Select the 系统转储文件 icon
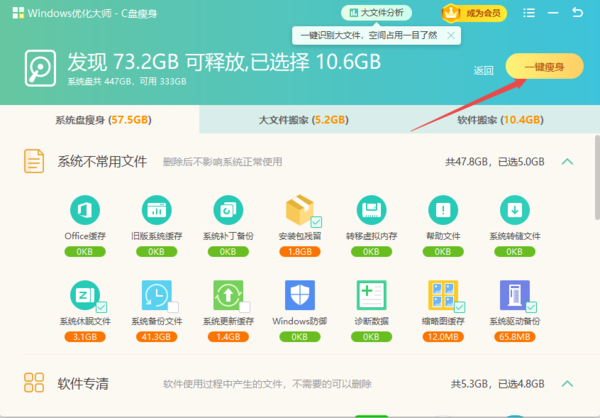 tap(514, 211)
